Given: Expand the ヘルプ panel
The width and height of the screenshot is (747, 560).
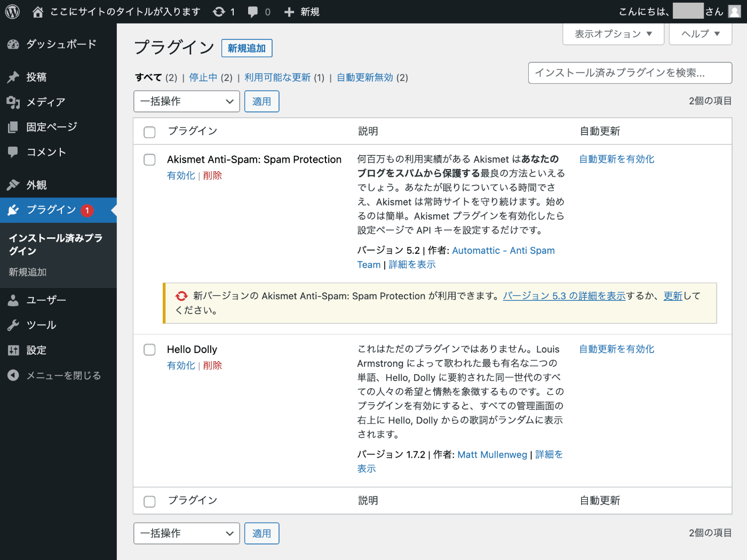Looking at the screenshot, I should (x=701, y=34).
